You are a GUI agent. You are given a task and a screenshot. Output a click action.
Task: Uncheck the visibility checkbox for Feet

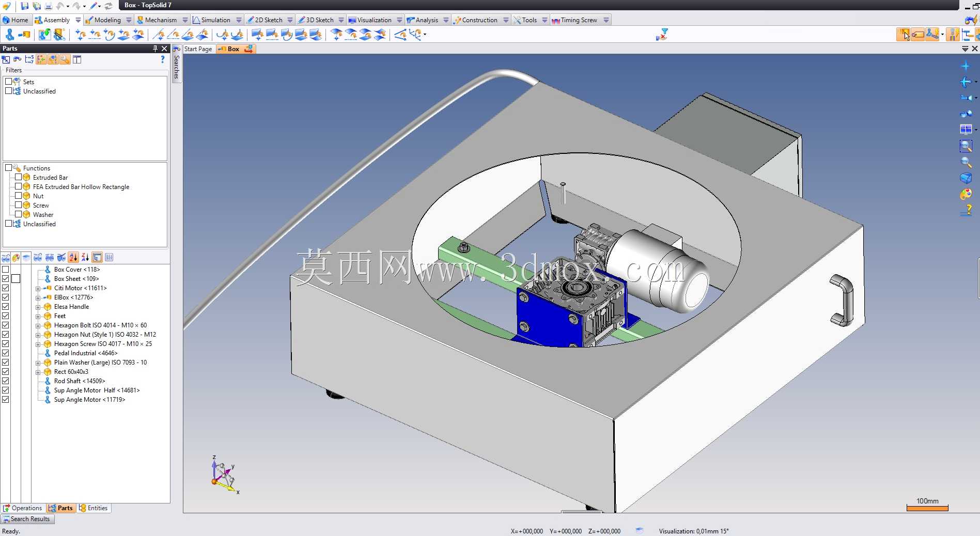6,316
